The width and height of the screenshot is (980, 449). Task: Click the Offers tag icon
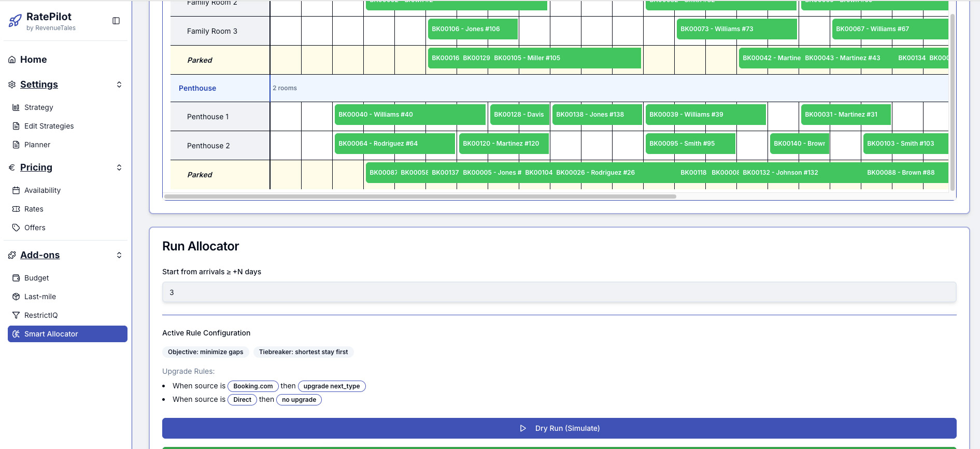(16, 228)
